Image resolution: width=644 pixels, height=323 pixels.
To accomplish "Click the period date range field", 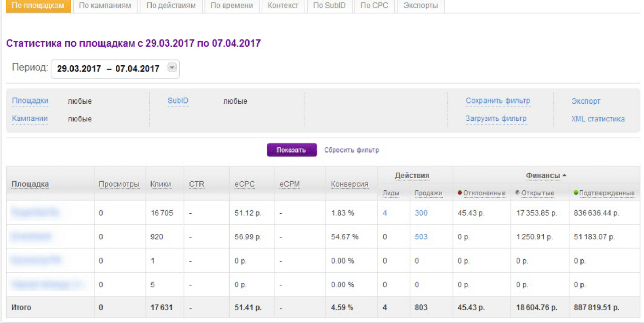I will tap(108, 69).
